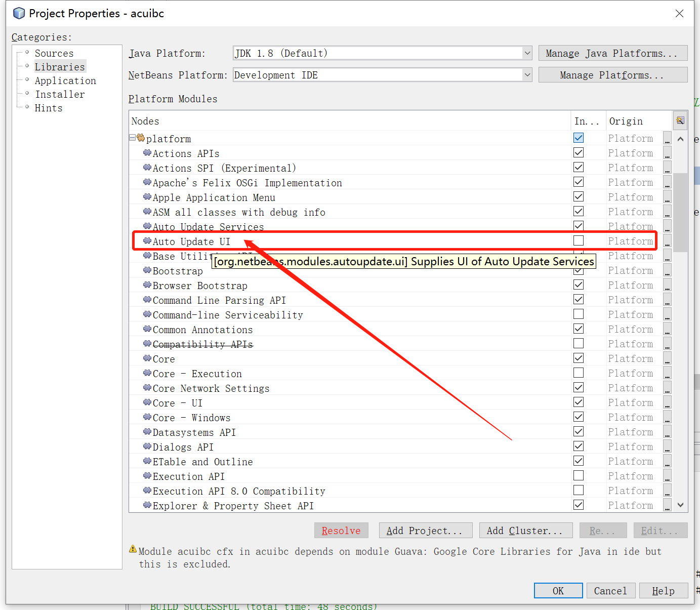Click the platform cluster icon in the Nodes tree
Image resolution: width=700 pixels, height=610 pixels.
point(141,138)
